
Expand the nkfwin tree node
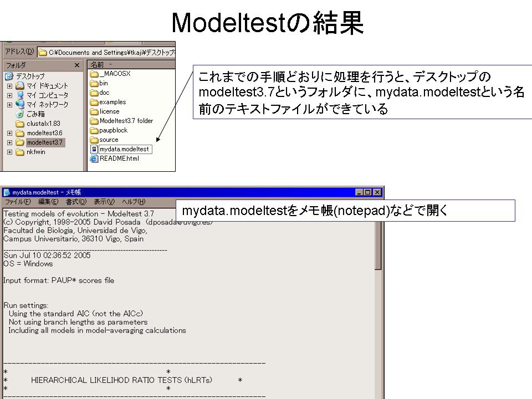click(9, 152)
